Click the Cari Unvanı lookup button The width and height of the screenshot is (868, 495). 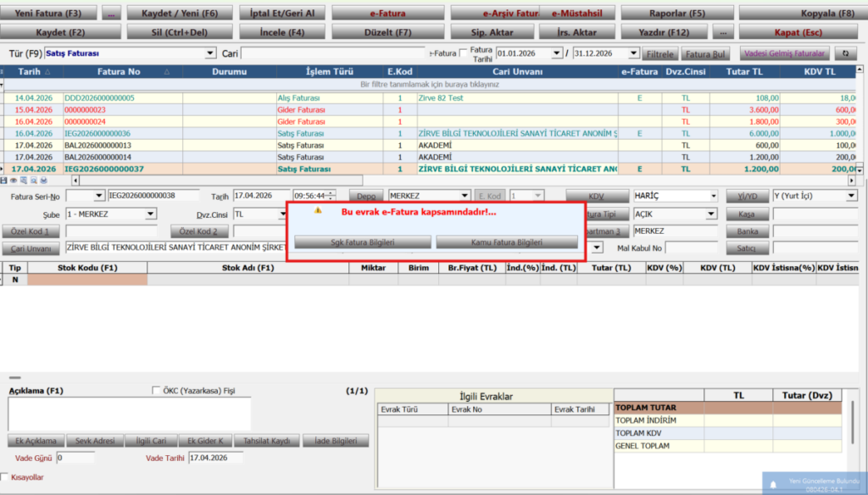(31, 248)
